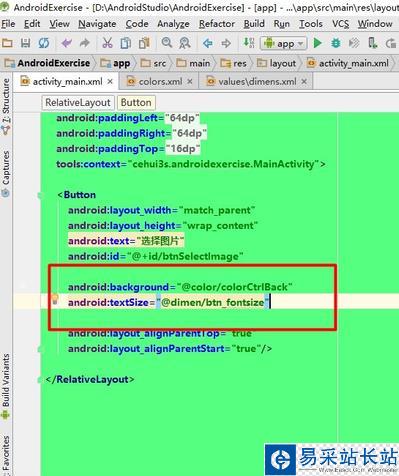399x476 pixels.
Task: Click the "@+id/btnSelectImage" value
Action: coord(185,256)
